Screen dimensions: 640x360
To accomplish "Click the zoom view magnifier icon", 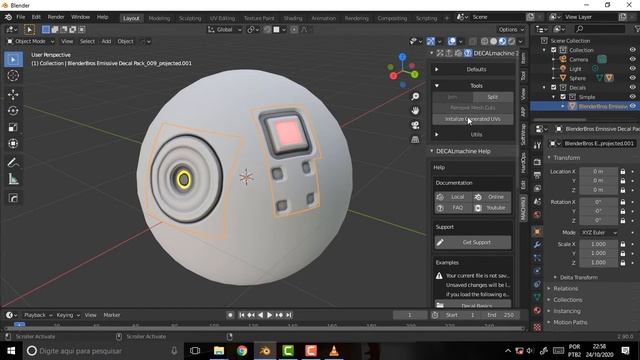I will point(415,96).
